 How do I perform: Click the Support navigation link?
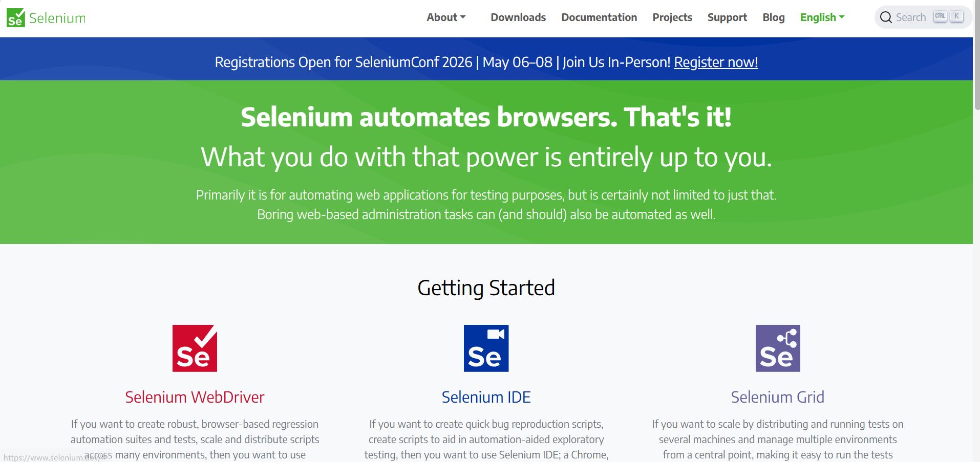[x=727, y=17]
